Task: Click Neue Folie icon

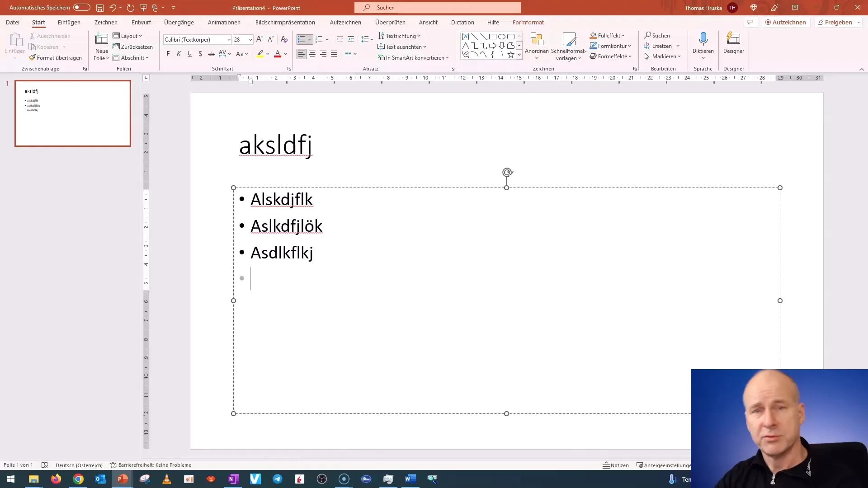Action: tap(101, 40)
